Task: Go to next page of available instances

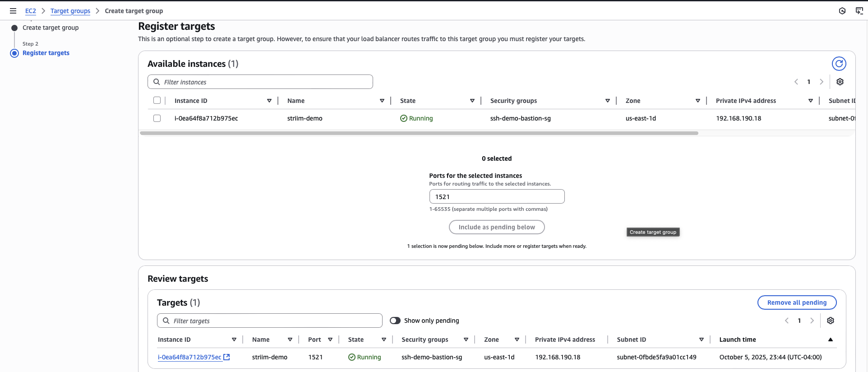Action: (821, 82)
